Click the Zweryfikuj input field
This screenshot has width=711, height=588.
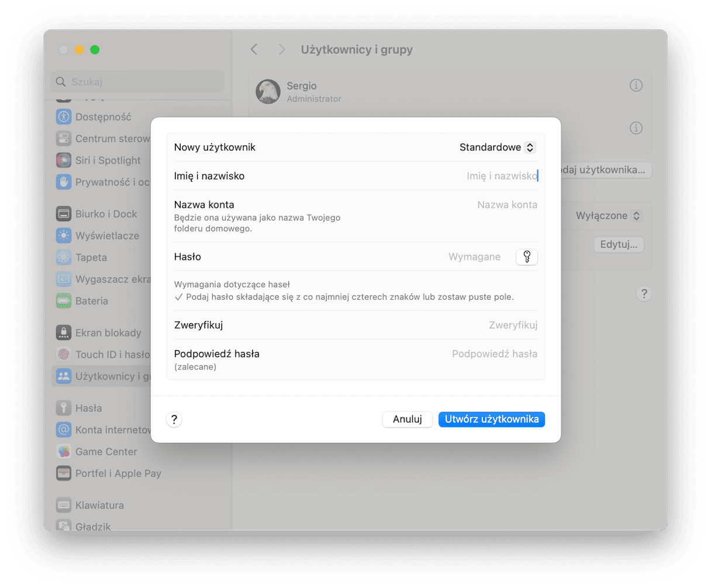[x=512, y=325]
